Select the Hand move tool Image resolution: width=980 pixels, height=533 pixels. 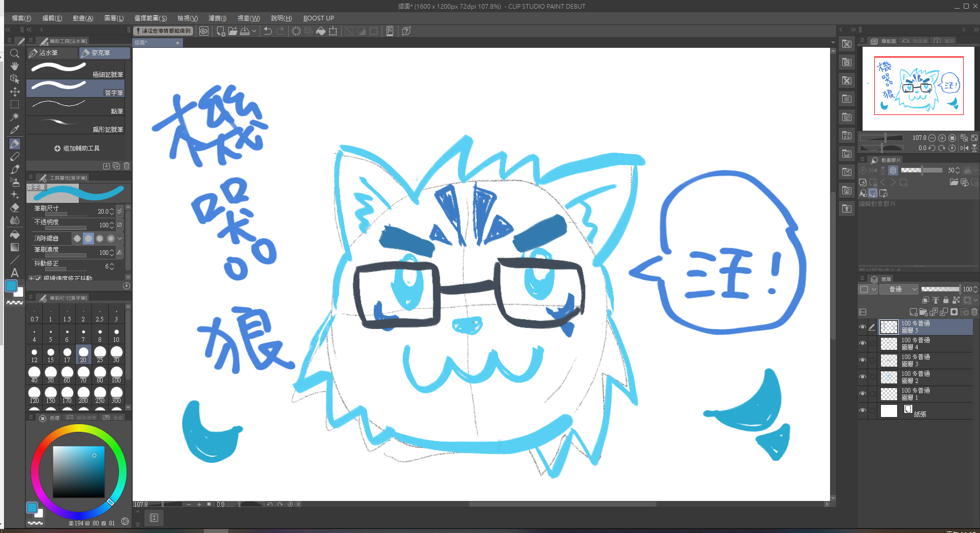pos(15,66)
